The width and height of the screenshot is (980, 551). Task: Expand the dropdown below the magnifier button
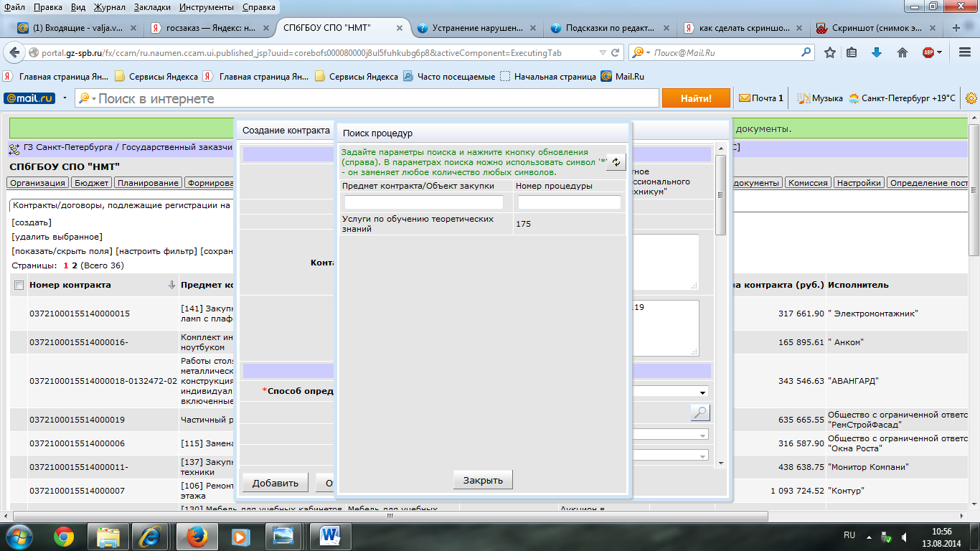702,435
